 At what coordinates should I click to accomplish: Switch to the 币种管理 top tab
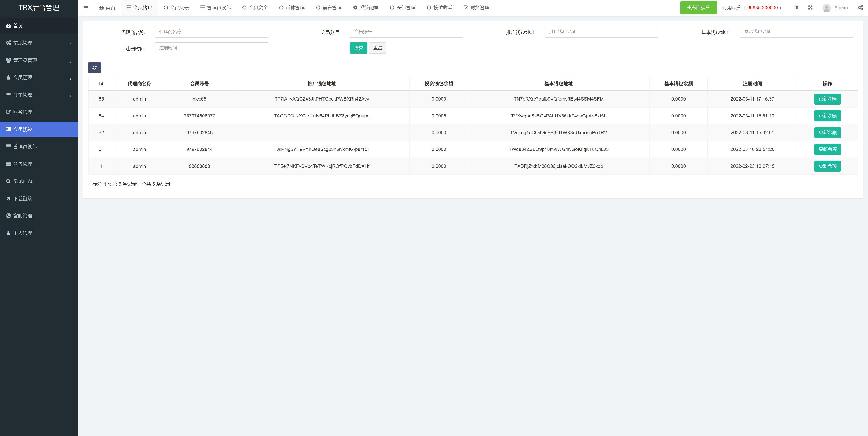click(292, 7)
